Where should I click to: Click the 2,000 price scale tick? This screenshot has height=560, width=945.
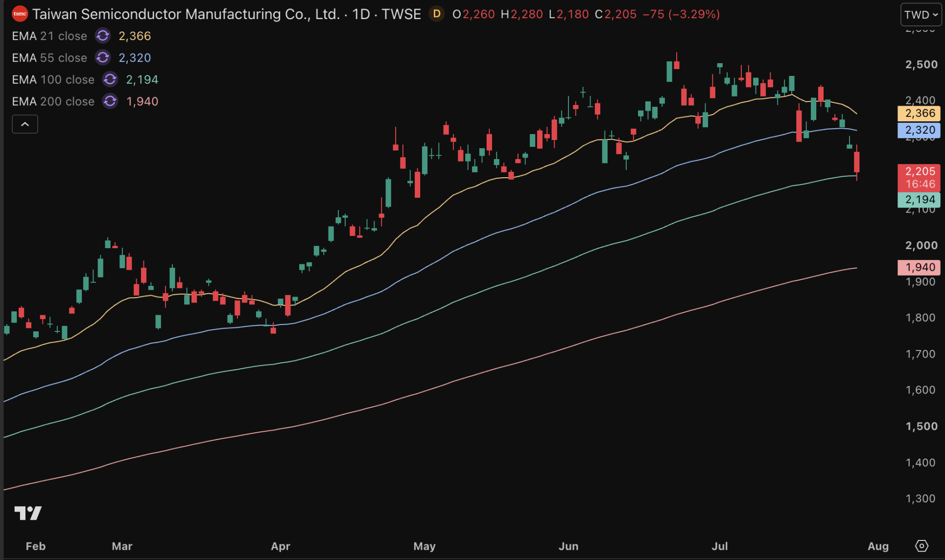[x=921, y=245]
